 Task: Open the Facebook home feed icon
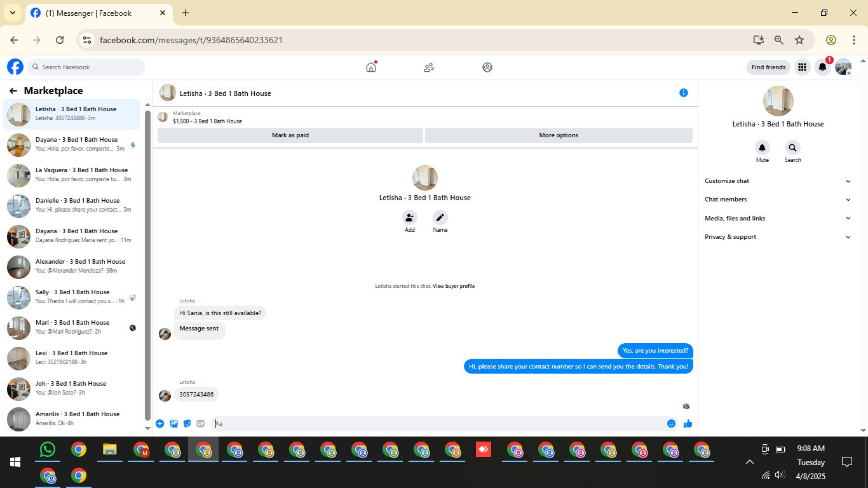click(x=371, y=67)
